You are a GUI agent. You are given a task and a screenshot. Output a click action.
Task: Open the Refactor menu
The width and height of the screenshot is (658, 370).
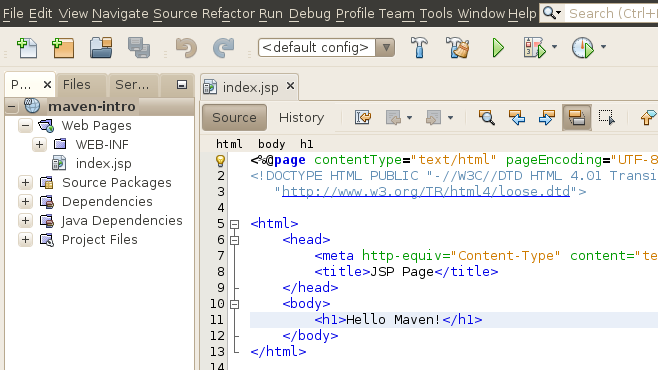228,13
